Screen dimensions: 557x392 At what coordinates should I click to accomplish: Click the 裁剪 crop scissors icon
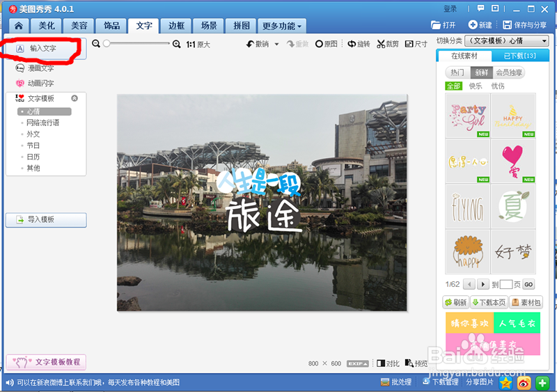381,44
